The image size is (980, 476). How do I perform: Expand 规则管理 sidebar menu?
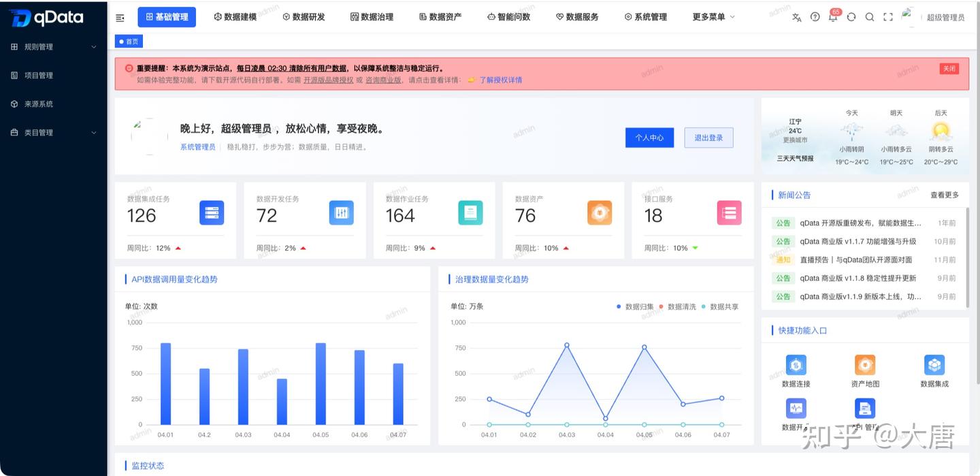tap(54, 47)
